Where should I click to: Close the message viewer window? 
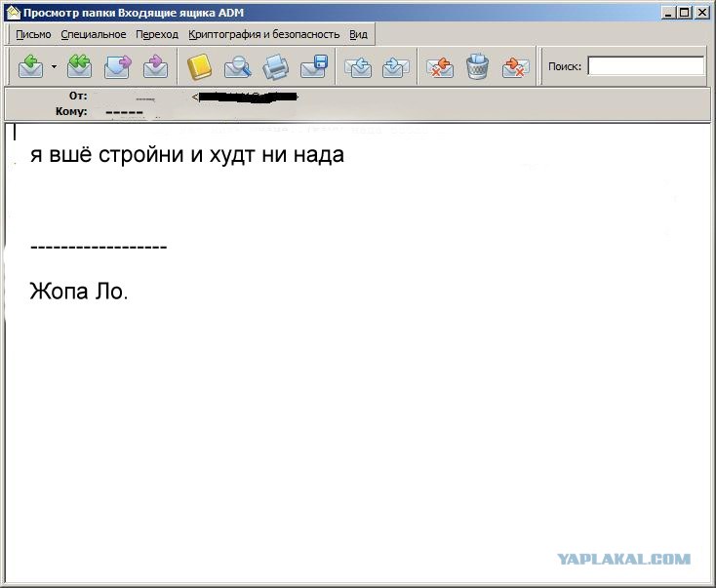(x=701, y=13)
